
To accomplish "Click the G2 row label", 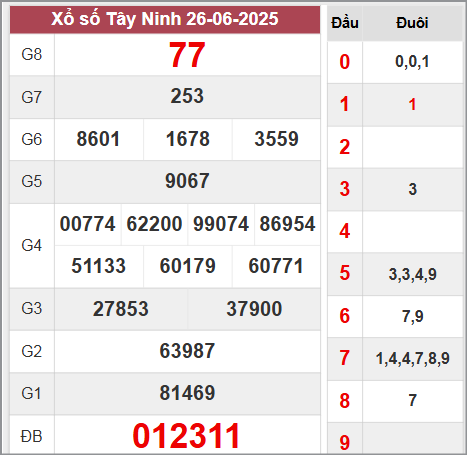I will pos(32,351).
